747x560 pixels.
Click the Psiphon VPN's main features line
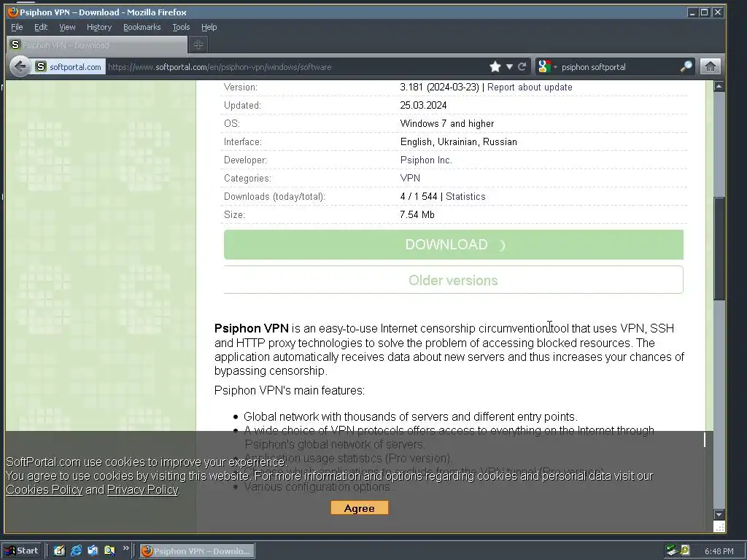click(x=289, y=391)
